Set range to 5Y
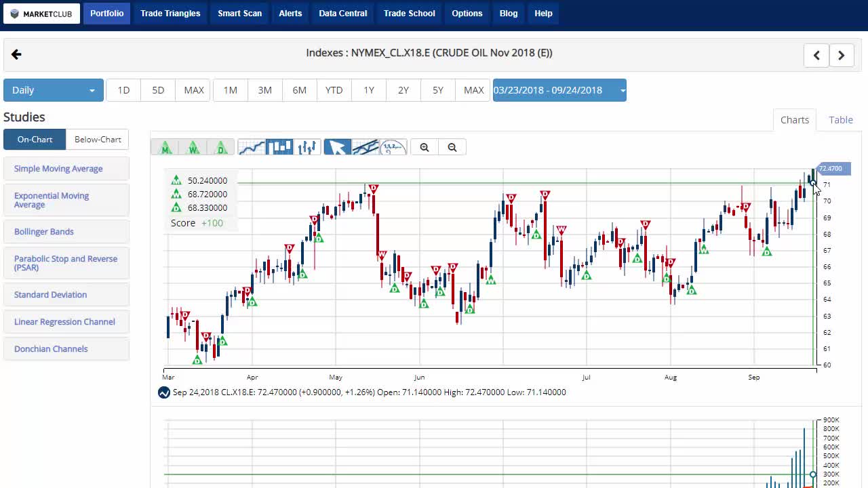This screenshot has height=488, width=868. pos(438,90)
